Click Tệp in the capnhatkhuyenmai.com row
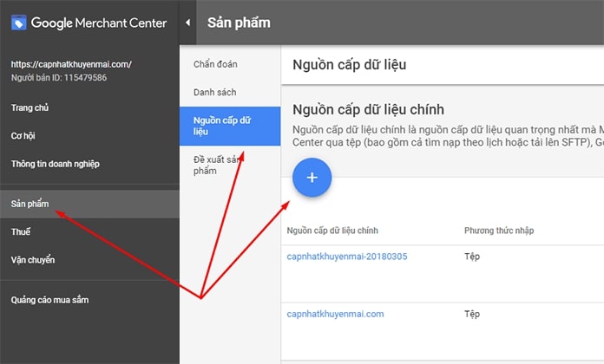The image size is (604, 364). [472, 314]
